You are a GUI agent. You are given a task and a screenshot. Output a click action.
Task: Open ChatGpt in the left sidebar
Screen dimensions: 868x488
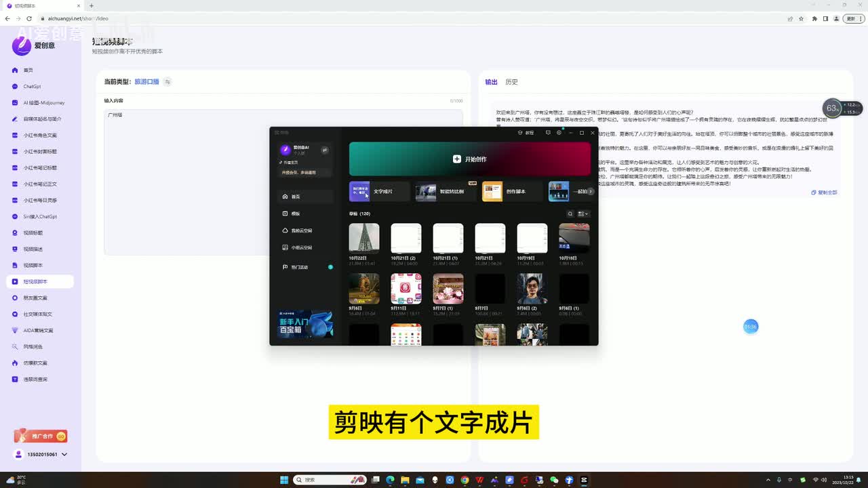coord(32,87)
